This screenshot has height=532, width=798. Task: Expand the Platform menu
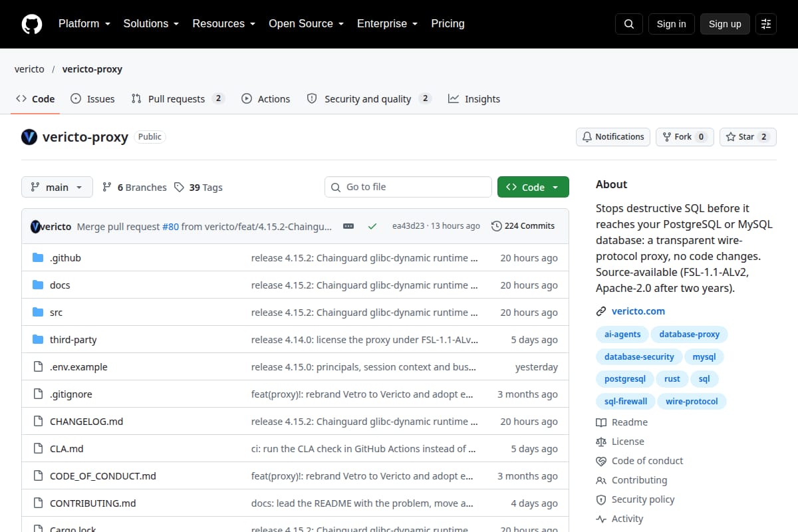84,24
